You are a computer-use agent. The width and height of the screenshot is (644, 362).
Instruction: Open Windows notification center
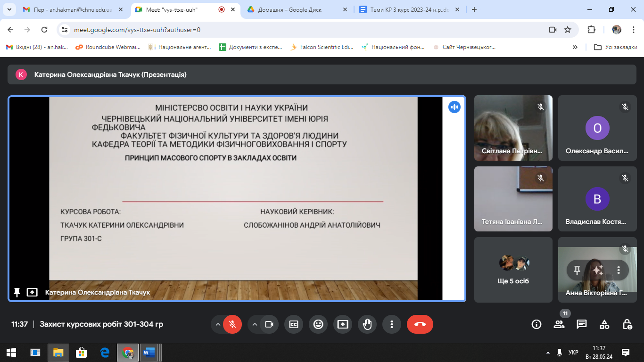coord(626,352)
